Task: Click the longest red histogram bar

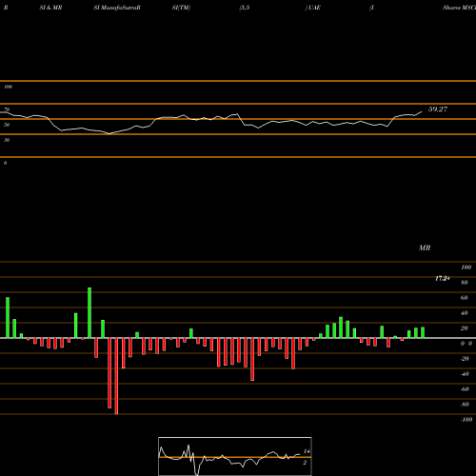Action: (116, 376)
